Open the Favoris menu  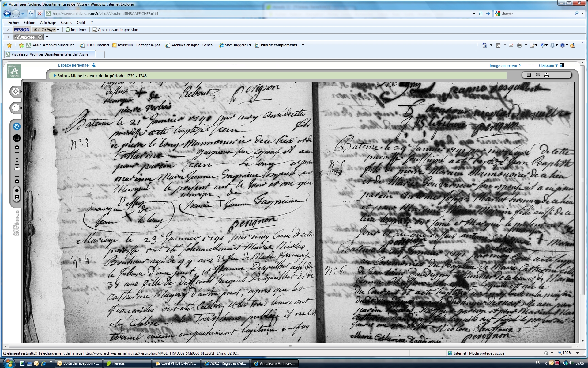[66, 23]
